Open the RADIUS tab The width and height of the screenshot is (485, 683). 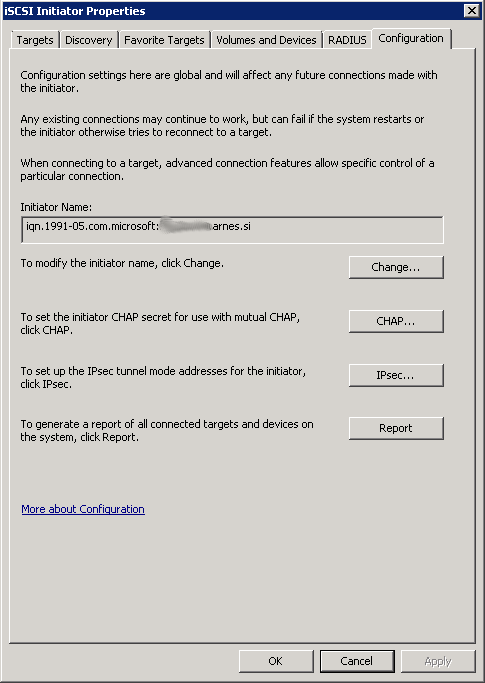pos(347,40)
